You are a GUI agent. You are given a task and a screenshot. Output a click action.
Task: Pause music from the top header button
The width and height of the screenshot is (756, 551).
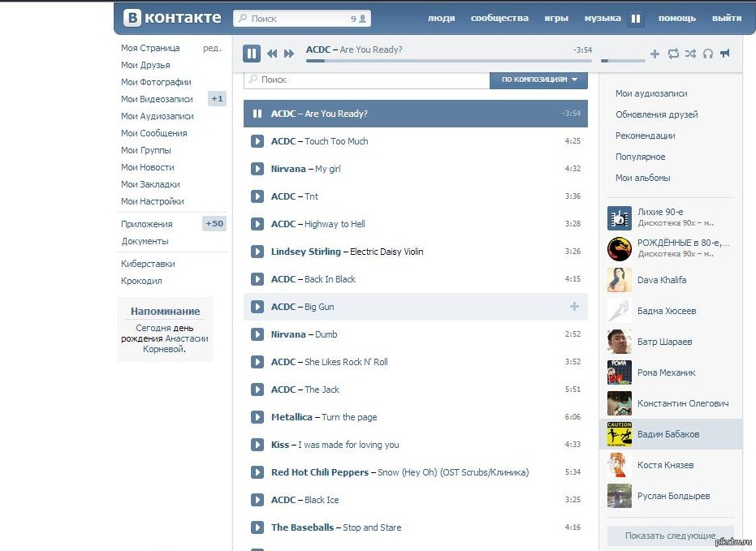636,19
